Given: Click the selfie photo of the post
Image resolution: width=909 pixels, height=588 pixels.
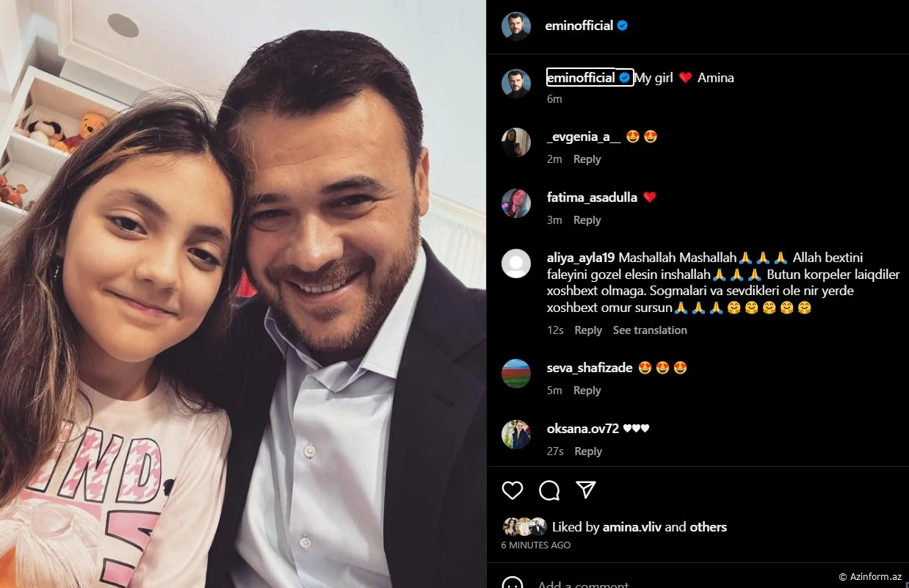Looking at the screenshot, I should pyautogui.click(x=243, y=294).
